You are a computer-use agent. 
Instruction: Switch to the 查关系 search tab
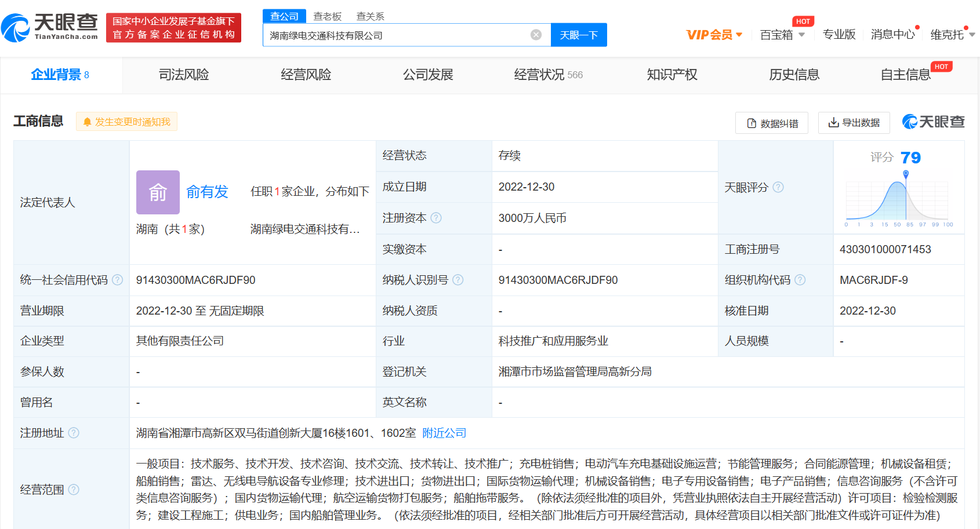(370, 16)
